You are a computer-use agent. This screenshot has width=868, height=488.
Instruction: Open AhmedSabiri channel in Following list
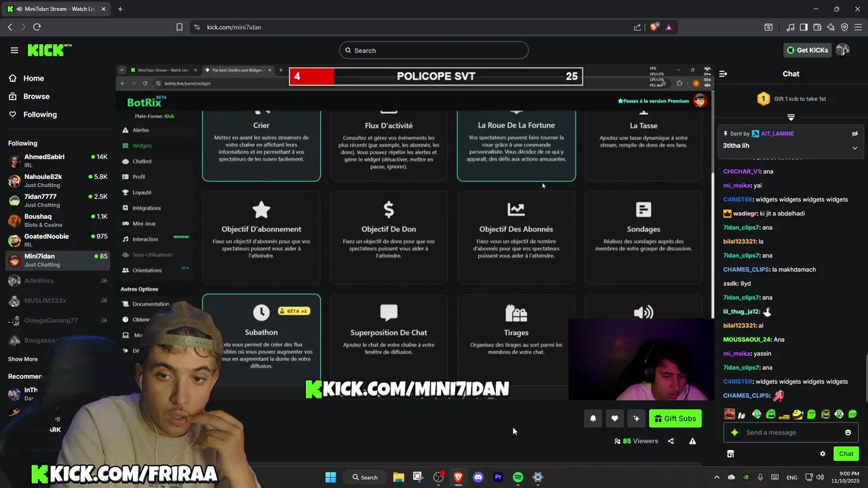58,161
